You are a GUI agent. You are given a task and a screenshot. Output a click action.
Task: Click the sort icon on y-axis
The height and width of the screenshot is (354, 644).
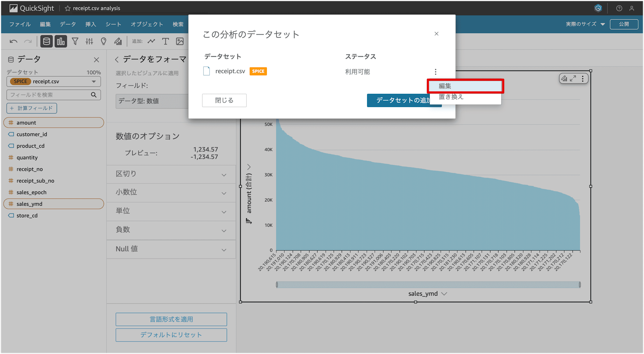pyautogui.click(x=249, y=221)
